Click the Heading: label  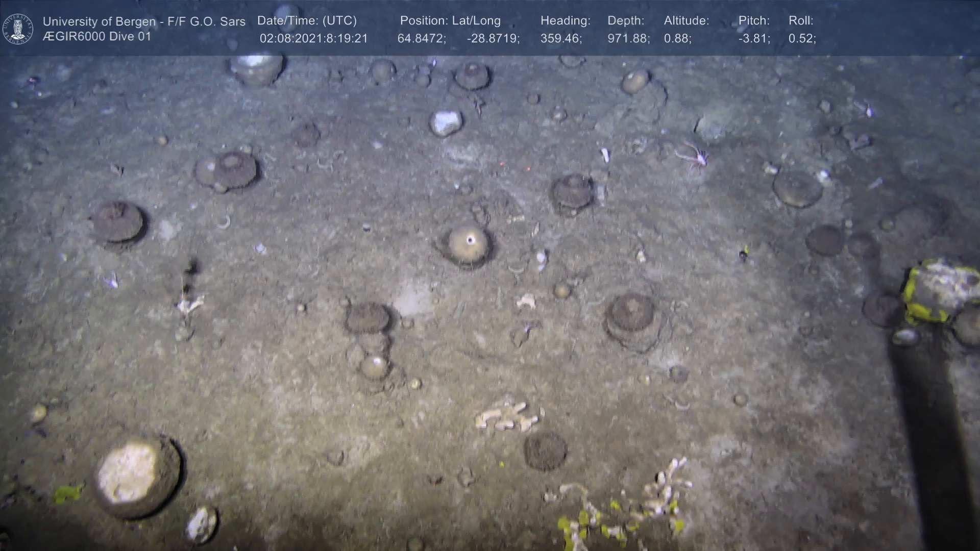(565, 21)
